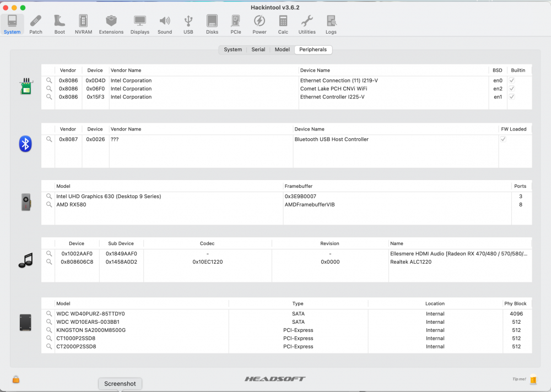Switch to the System tab
Image resolution: width=551 pixels, height=392 pixels.
(233, 50)
